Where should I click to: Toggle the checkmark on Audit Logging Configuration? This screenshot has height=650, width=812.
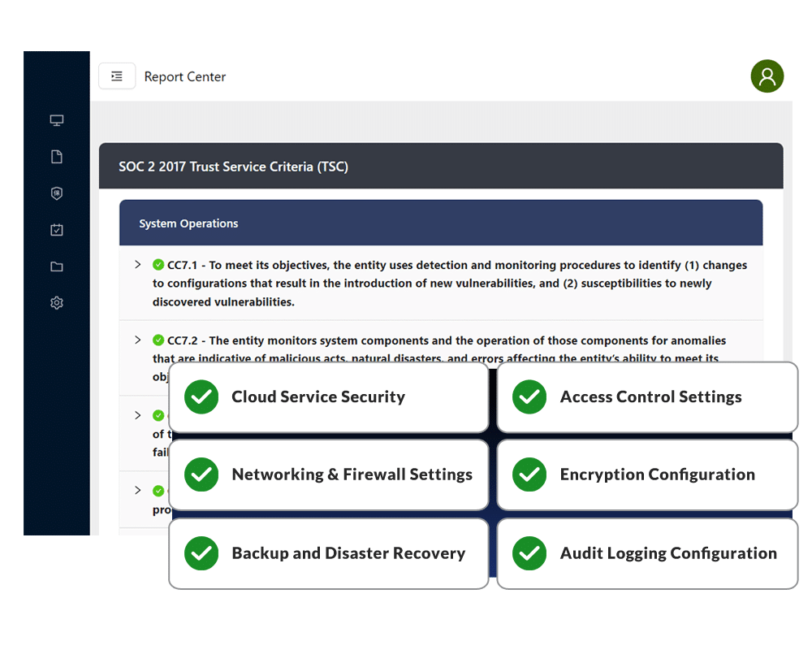pos(529,553)
